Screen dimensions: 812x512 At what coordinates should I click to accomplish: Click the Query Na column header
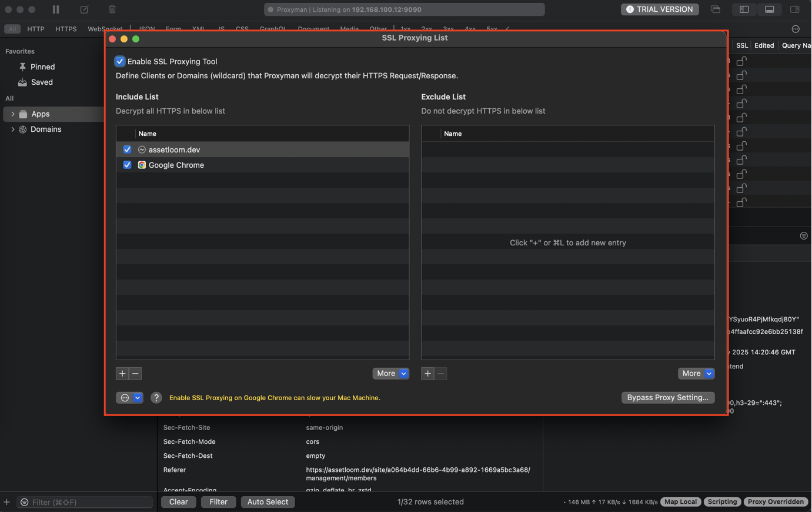(796, 45)
